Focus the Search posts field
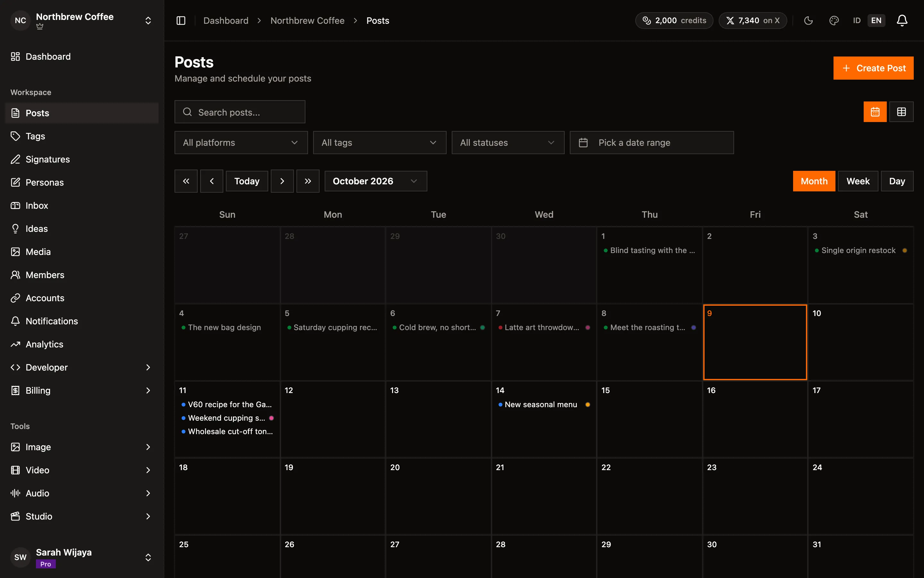The width and height of the screenshot is (924, 578). click(240, 112)
